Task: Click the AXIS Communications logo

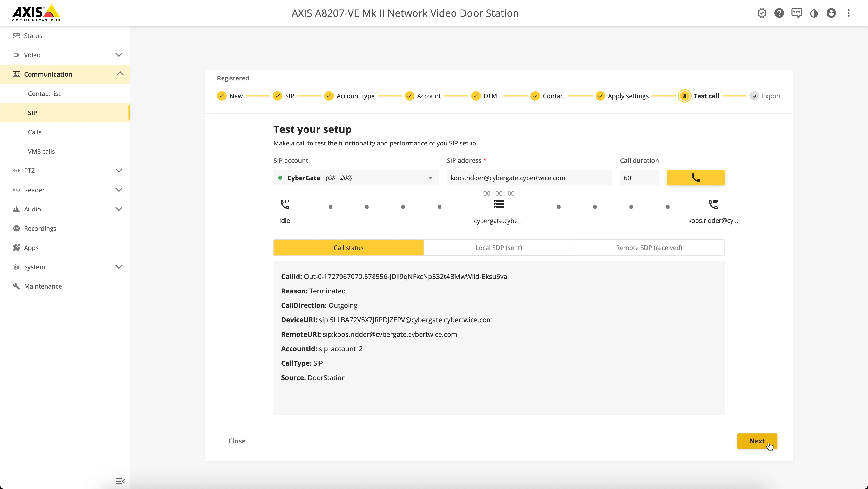Action: (36, 13)
